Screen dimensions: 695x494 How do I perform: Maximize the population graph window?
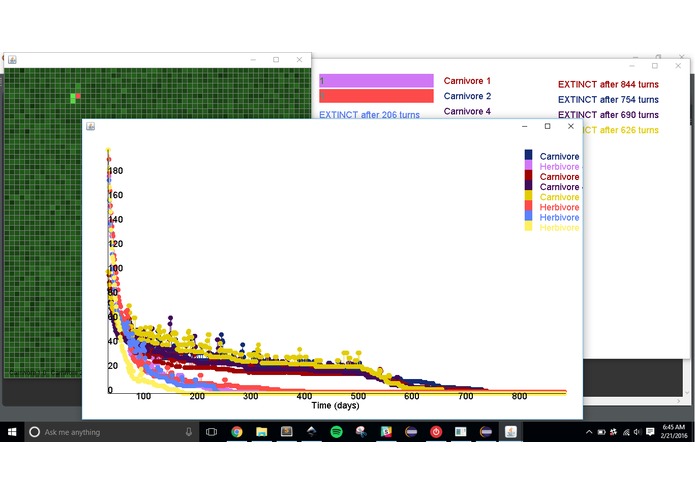tap(547, 126)
